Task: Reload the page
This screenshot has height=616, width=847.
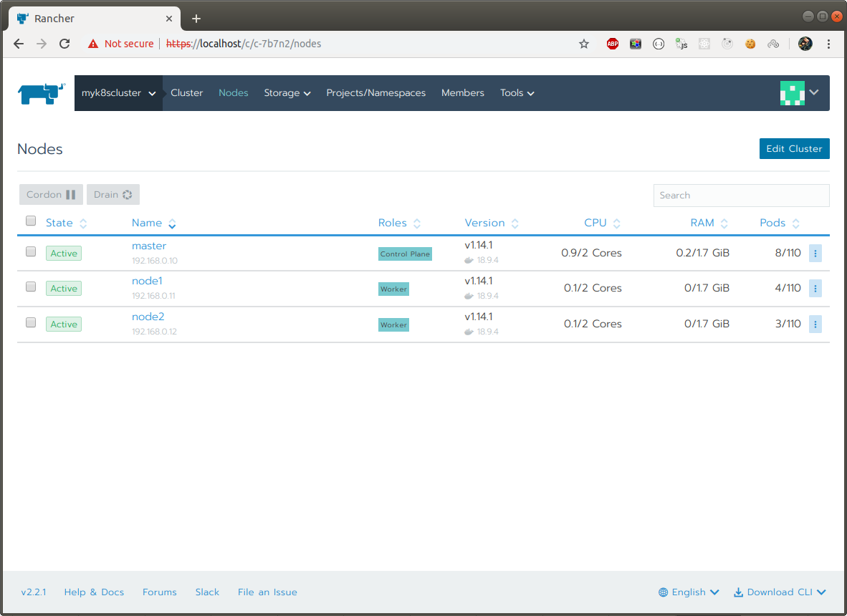Action: [x=64, y=44]
